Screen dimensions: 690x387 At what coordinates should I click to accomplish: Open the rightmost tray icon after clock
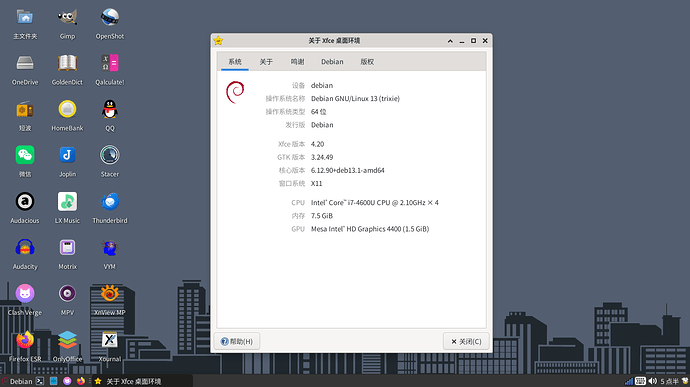pyautogui.click(x=685, y=381)
